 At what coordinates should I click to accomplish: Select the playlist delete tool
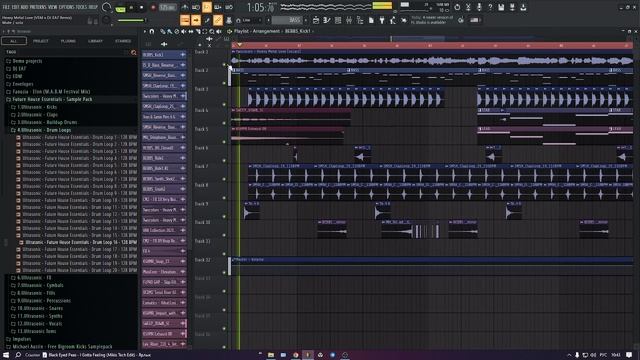[176, 31]
